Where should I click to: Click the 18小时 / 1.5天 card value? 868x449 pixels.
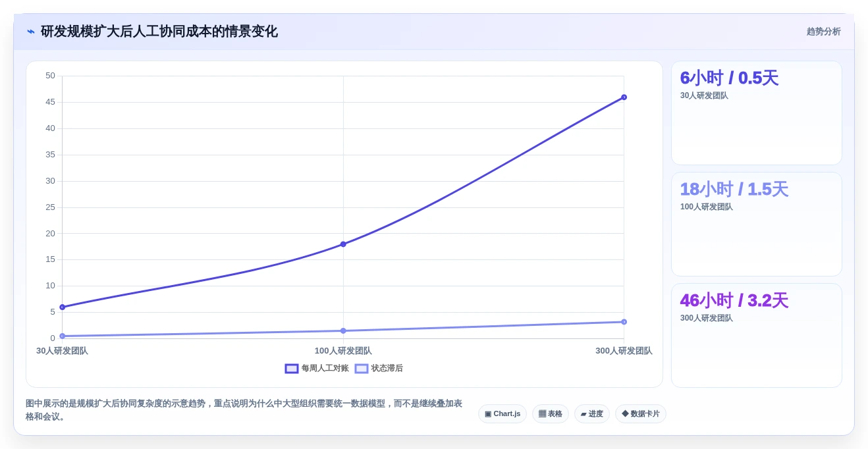pos(734,190)
